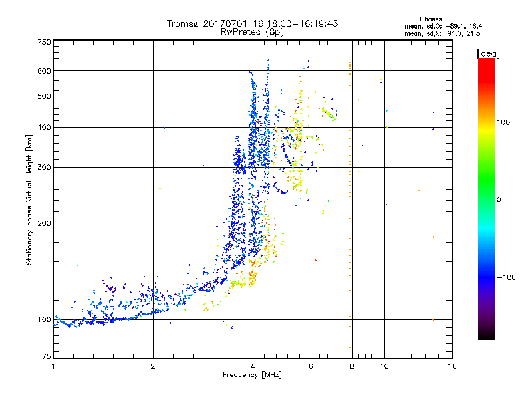The width and height of the screenshot is (532, 399).
Task: Click the y-axis tick label '750'
Action: [x=45, y=42]
